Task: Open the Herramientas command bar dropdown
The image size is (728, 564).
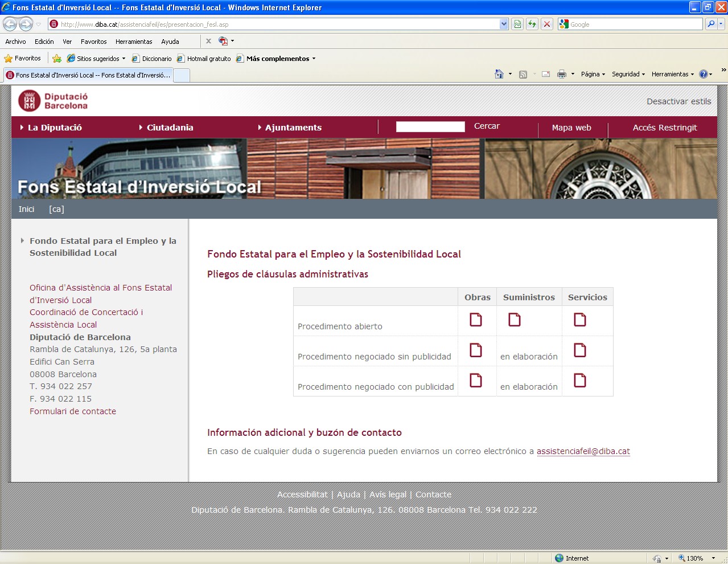Action: tap(673, 74)
